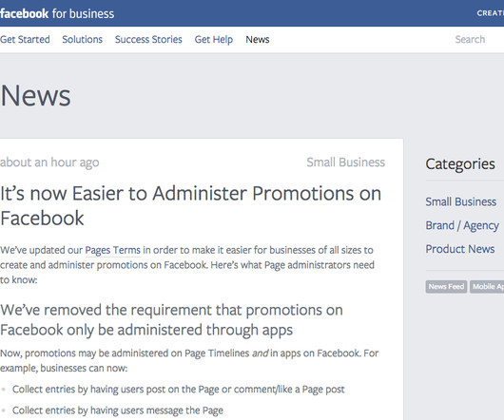504x420 pixels.
Task: Select Brand / Agency category
Action: pyautogui.click(x=462, y=226)
